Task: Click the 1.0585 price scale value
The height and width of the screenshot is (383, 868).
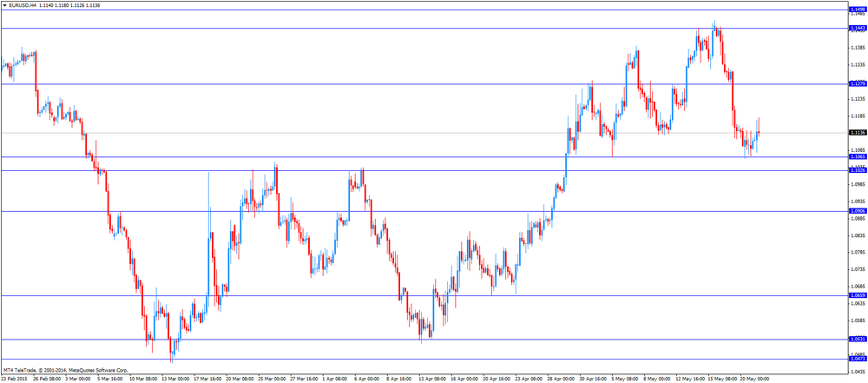Action: (x=858, y=320)
